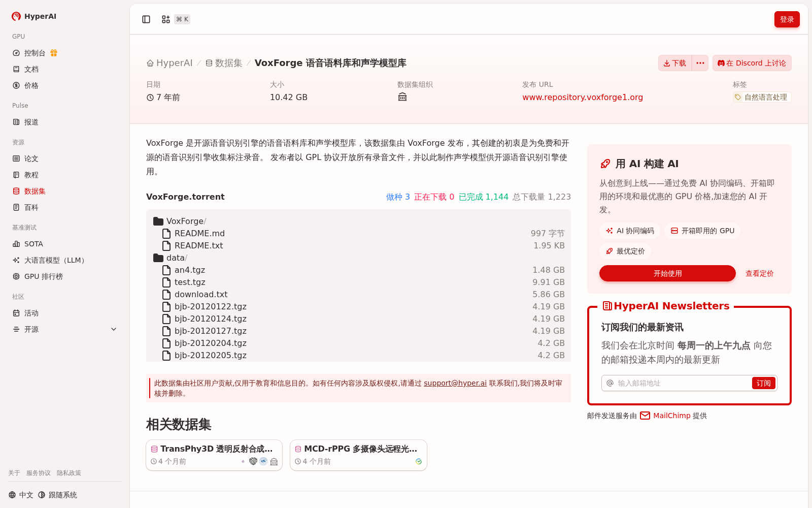Click the 数据集 breadcrumb link
Viewport: 812px width, 508px height.
tap(224, 63)
